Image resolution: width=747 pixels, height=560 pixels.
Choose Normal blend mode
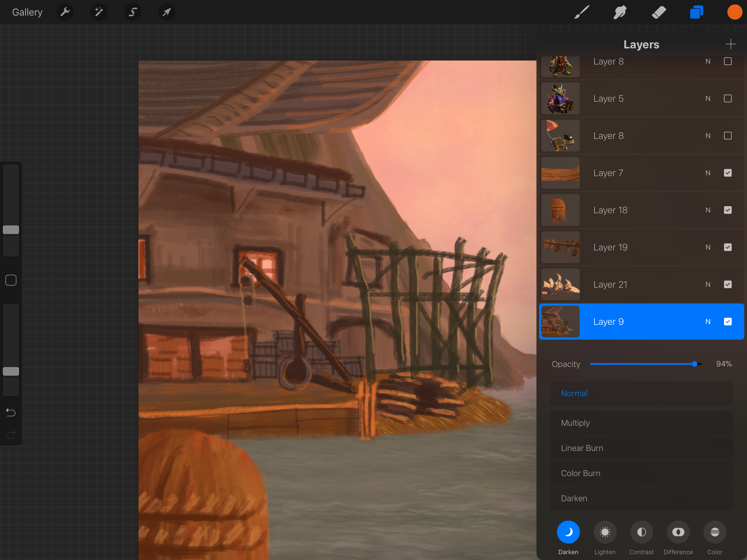point(642,393)
